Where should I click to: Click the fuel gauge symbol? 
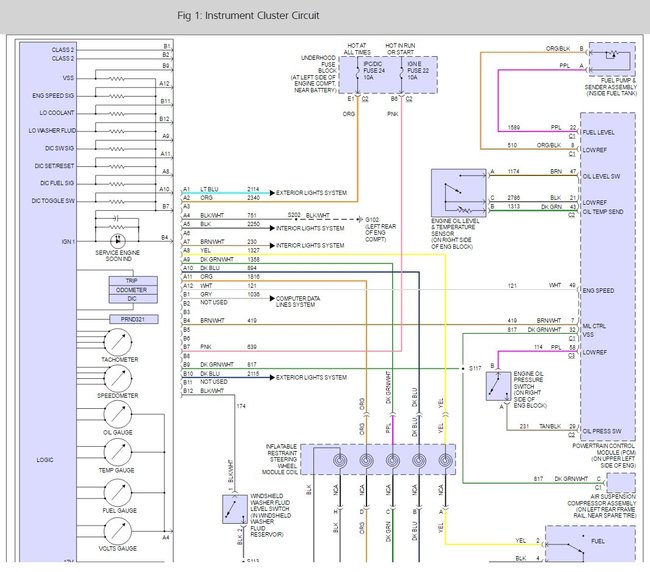pos(119,493)
